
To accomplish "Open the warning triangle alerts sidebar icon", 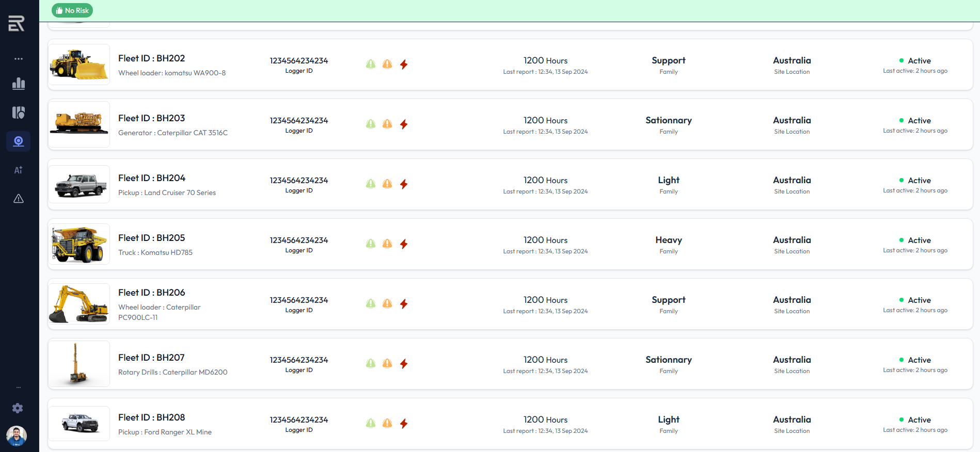I will click(19, 199).
